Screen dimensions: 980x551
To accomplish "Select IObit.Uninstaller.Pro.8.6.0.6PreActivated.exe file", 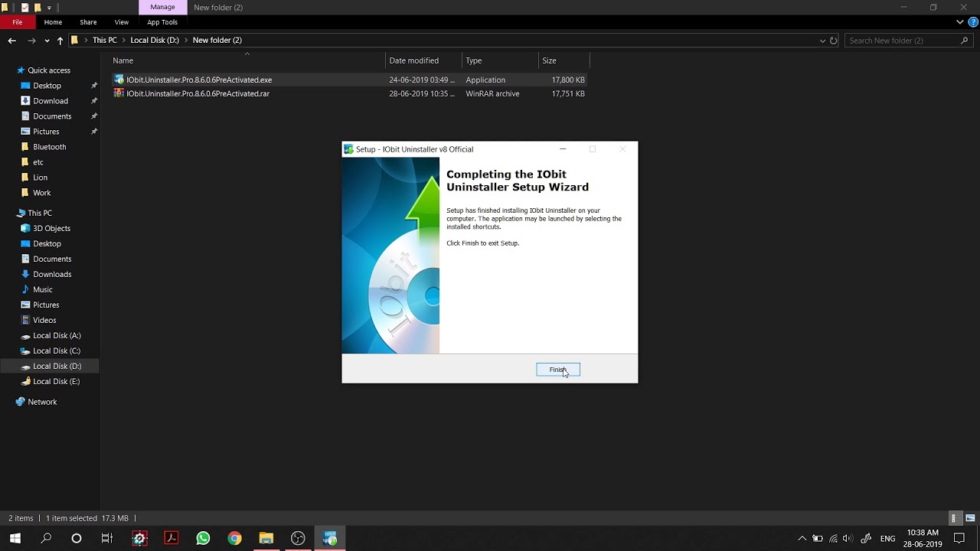I will 199,80.
